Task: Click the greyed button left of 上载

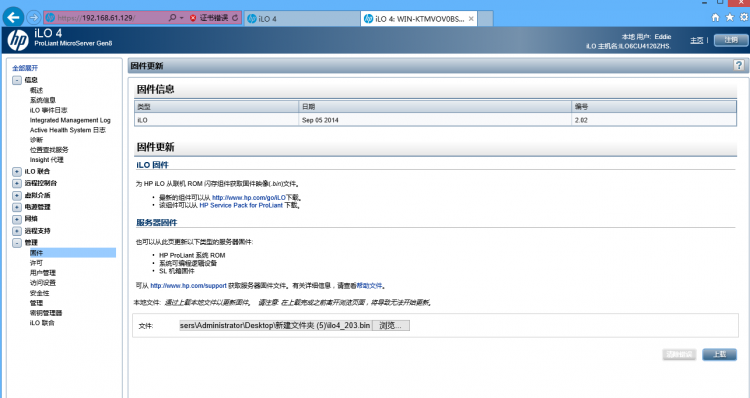Action: click(679, 354)
